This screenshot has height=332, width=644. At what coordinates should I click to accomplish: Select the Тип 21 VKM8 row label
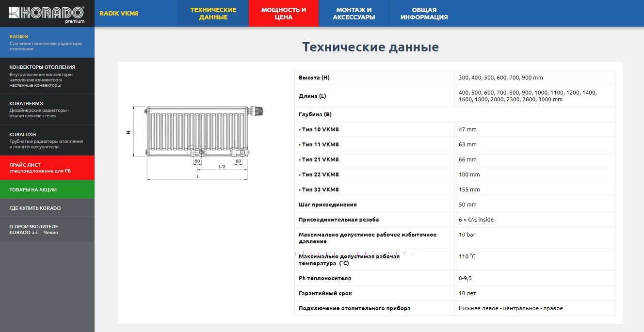tap(319, 159)
